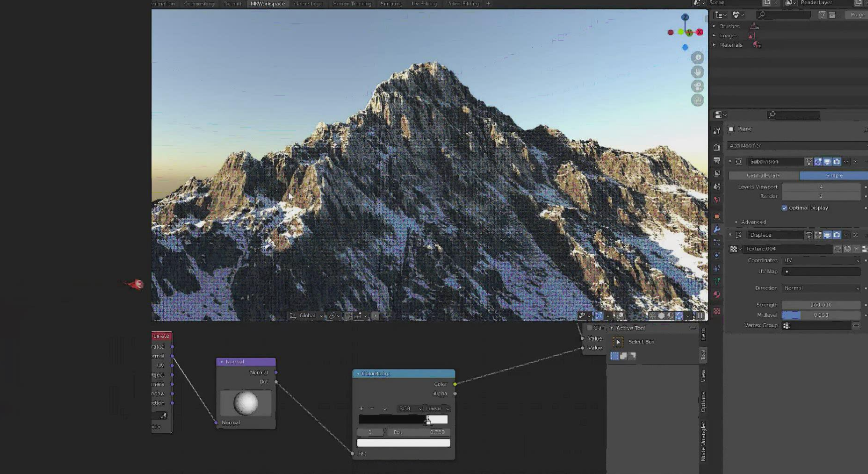Image resolution: width=868 pixels, height=474 pixels.
Task: Open the Node Wrangler sidebar tab
Action: [x=703, y=441]
